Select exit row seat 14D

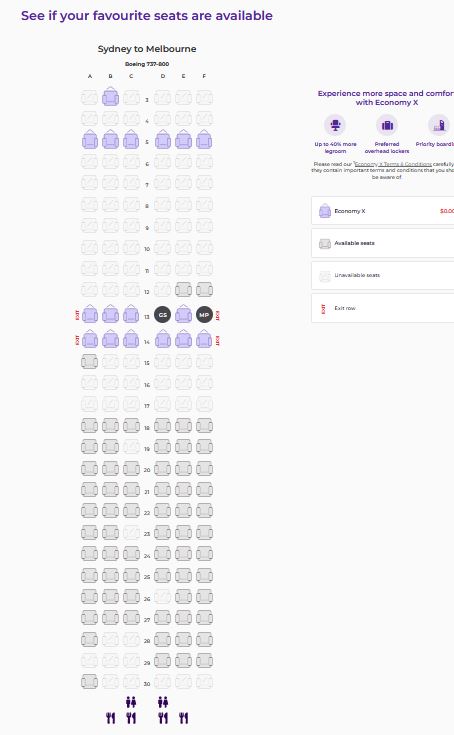[163, 339]
